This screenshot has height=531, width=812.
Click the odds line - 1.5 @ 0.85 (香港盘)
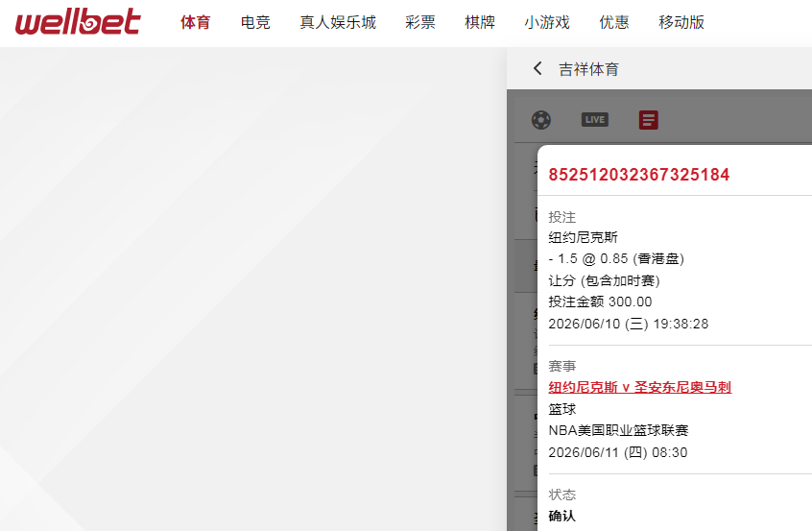616,258
